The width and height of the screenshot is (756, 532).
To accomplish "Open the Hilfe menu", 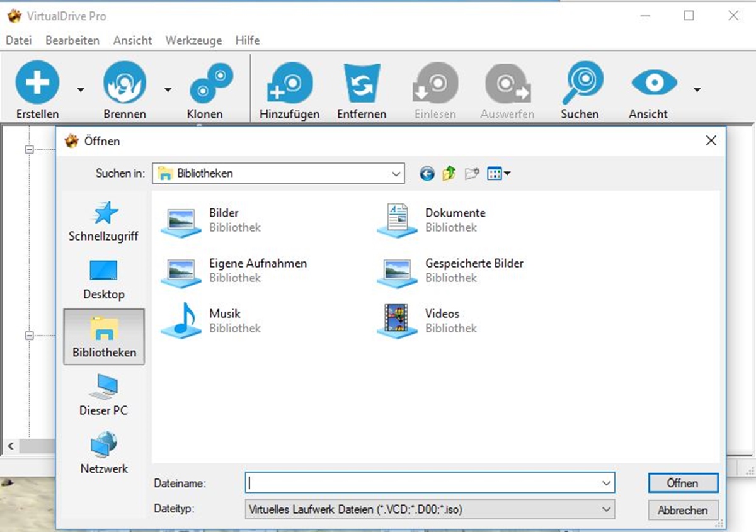I will pos(248,40).
